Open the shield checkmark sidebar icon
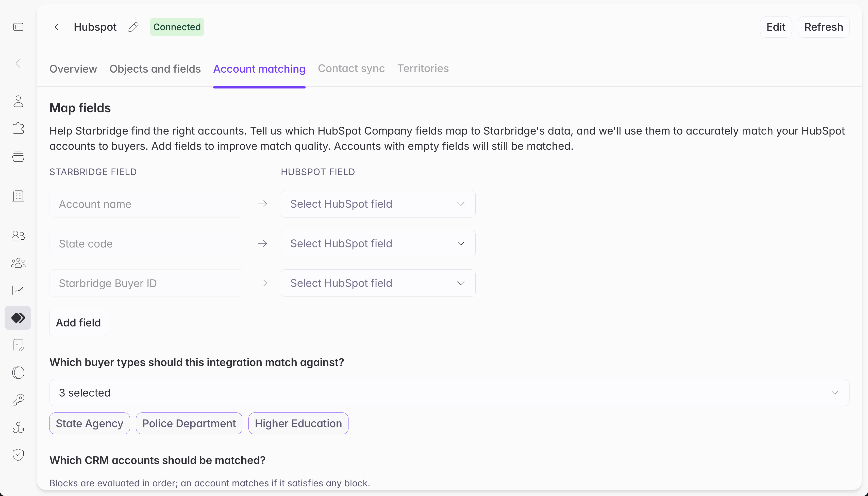 (18, 455)
